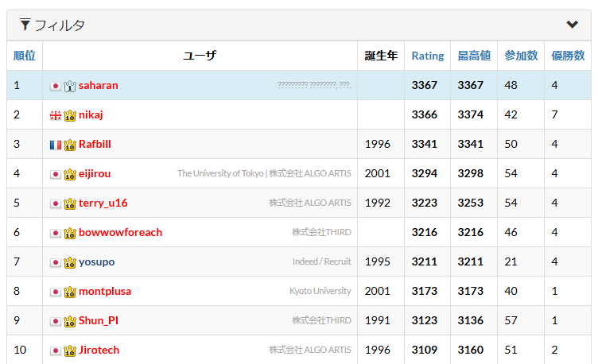Viewport: 598px width, 364px height.
Task: Open bowwowforeach's user page
Action: tap(120, 232)
